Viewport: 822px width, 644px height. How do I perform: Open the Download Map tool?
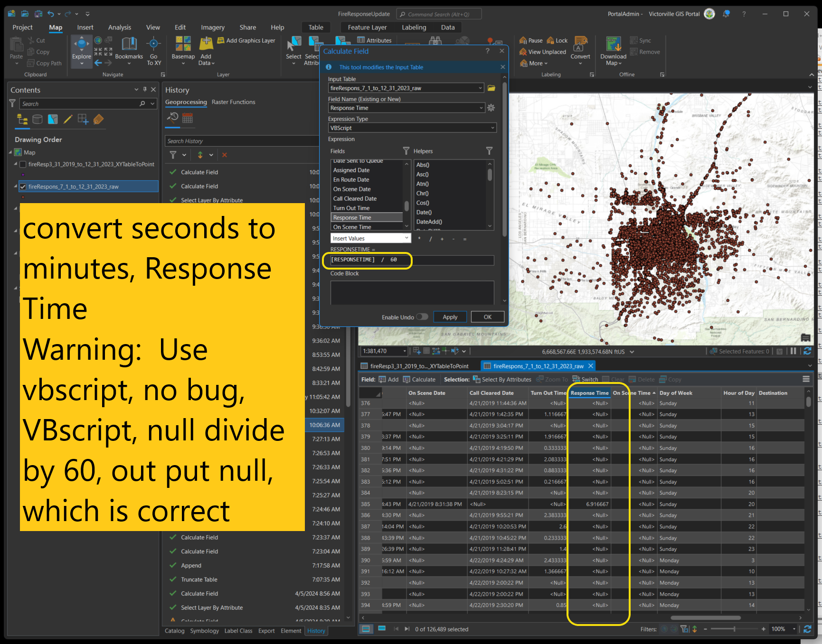[x=613, y=51]
